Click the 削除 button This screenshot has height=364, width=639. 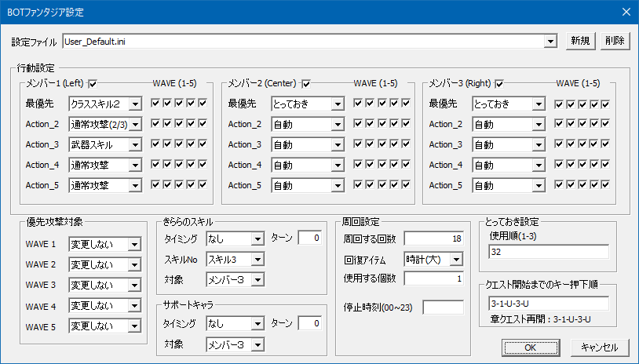615,42
